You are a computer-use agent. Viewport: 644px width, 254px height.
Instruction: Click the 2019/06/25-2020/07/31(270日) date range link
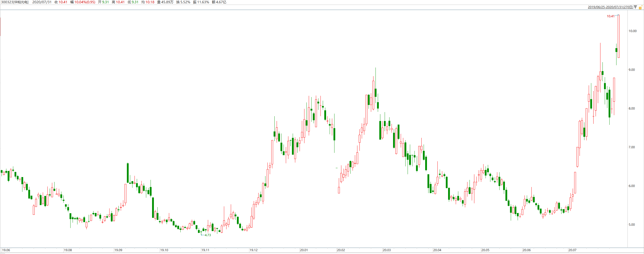coord(610,7)
